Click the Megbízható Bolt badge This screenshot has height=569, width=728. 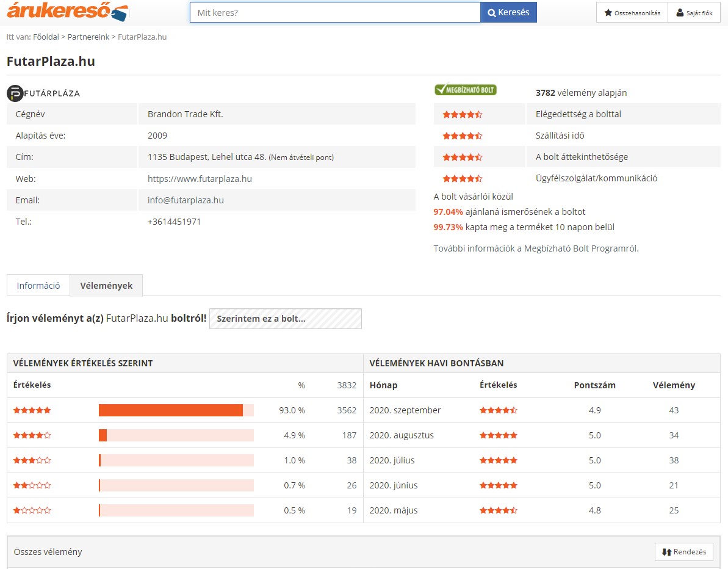coord(465,90)
